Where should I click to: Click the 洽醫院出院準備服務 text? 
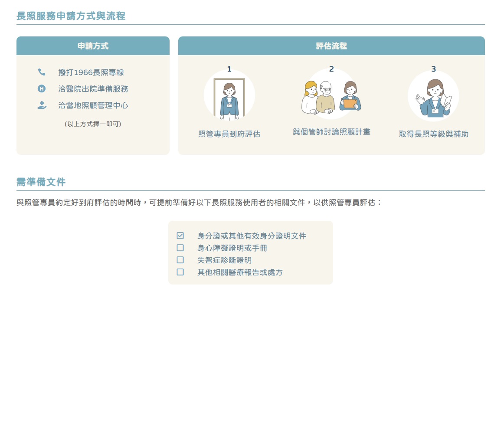tap(93, 89)
